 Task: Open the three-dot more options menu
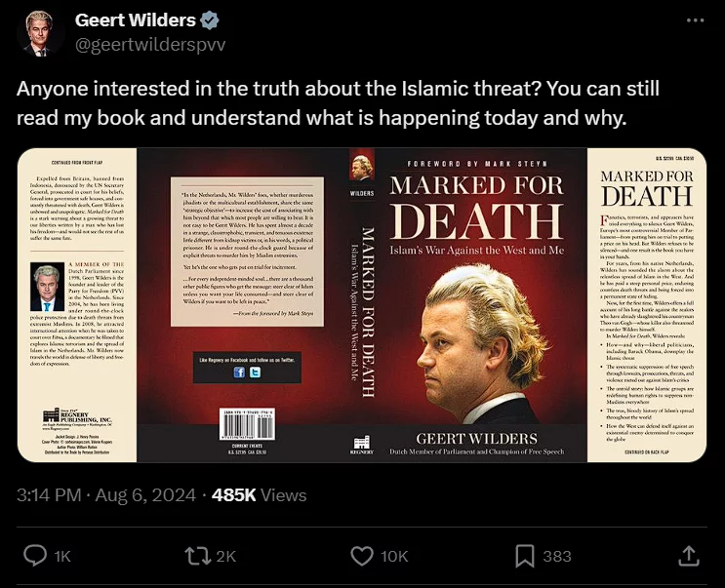coord(695,20)
